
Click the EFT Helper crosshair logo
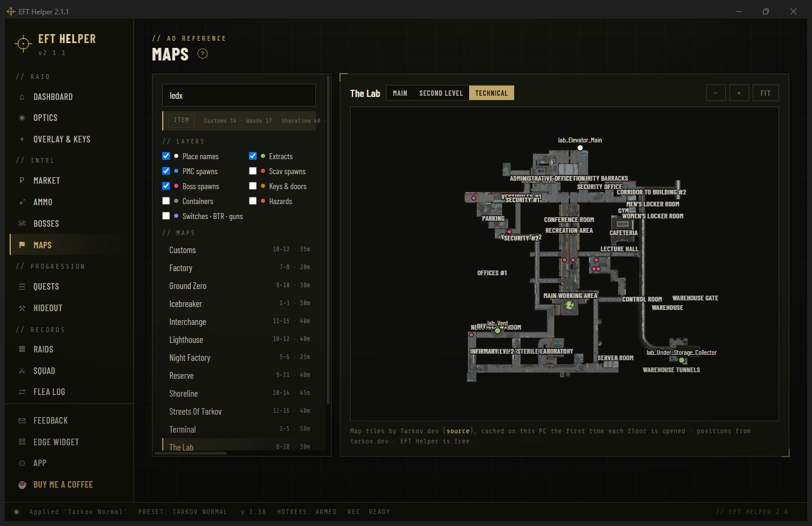pyautogui.click(x=23, y=44)
